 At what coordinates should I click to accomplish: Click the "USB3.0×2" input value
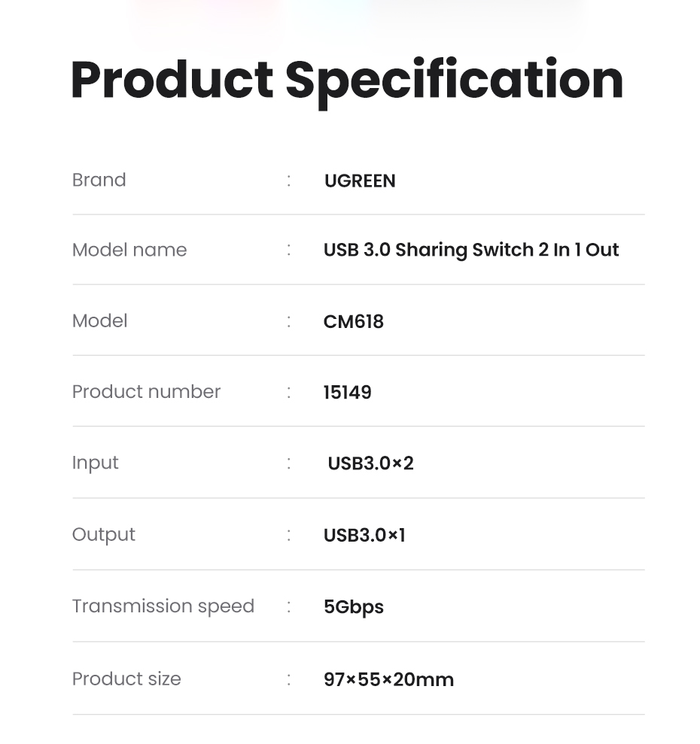[370, 463]
